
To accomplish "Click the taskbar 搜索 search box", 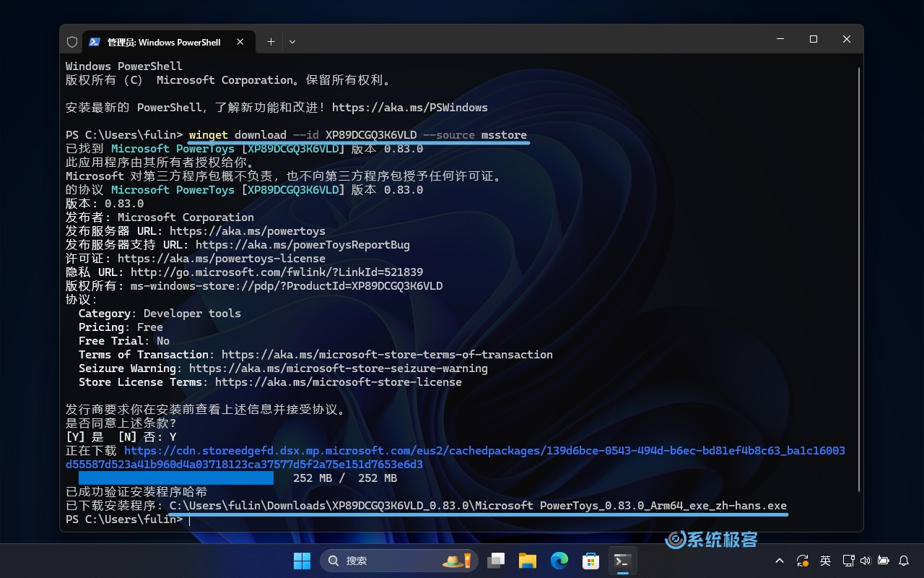I will coord(399,561).
